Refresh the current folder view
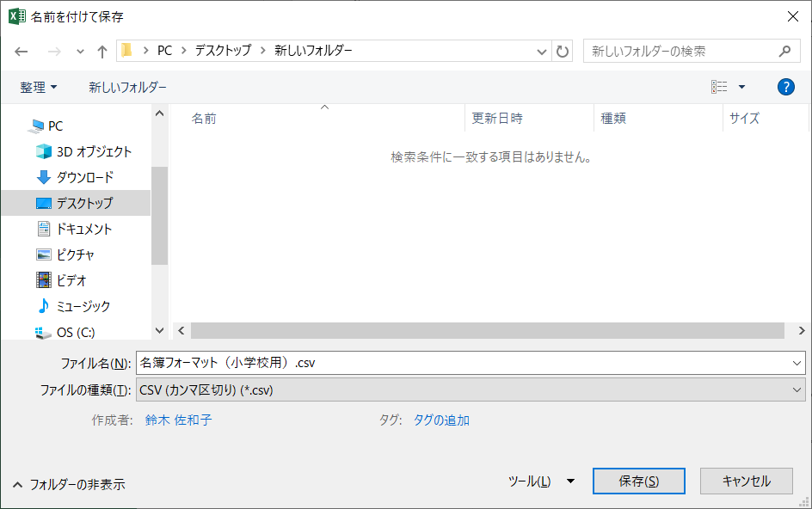Image resolution: width=812 pixels, height=509 pixels. tap(563, 51)
